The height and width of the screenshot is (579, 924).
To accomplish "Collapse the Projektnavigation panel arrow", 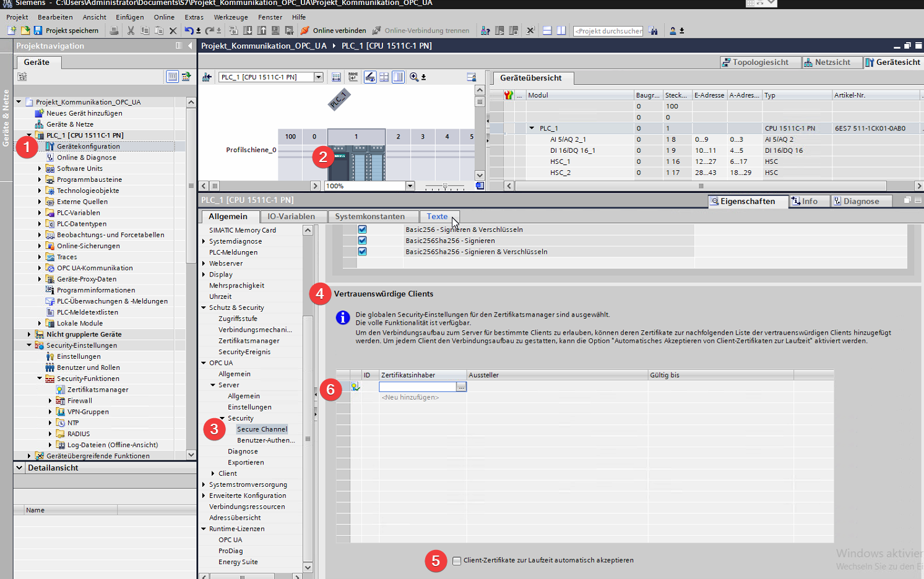I will (190, 46).
